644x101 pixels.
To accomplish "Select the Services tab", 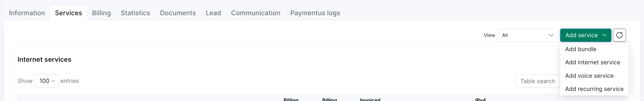I will tap(68, 13).
